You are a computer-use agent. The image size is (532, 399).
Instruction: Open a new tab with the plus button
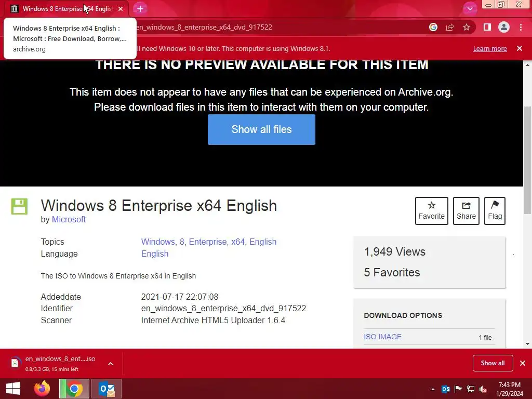[140, 9]
